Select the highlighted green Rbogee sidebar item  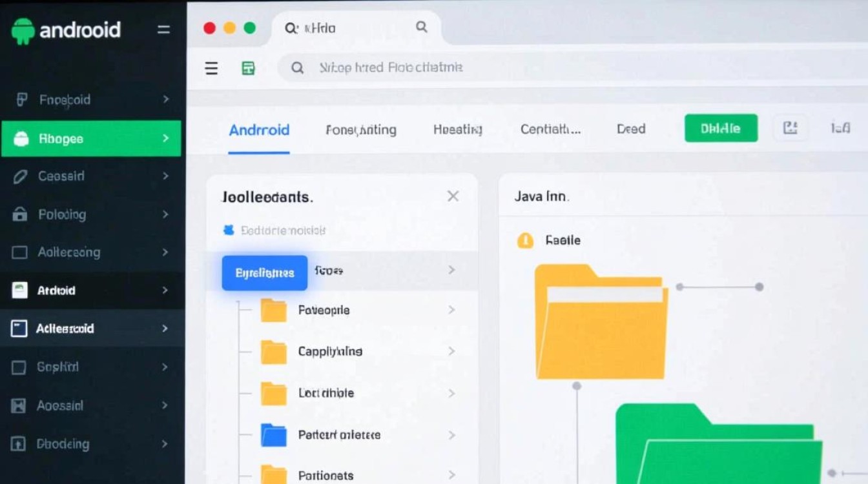coord(90,138)
